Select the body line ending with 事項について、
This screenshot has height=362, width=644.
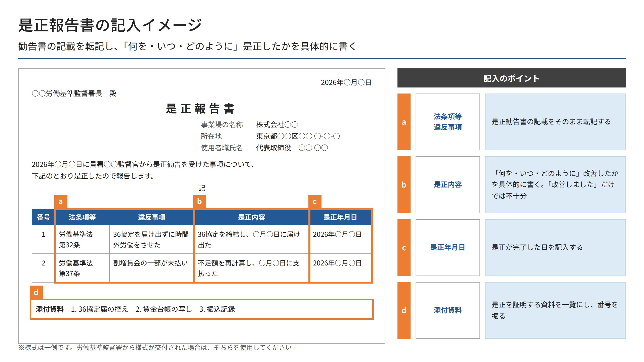tap(143, 164)
